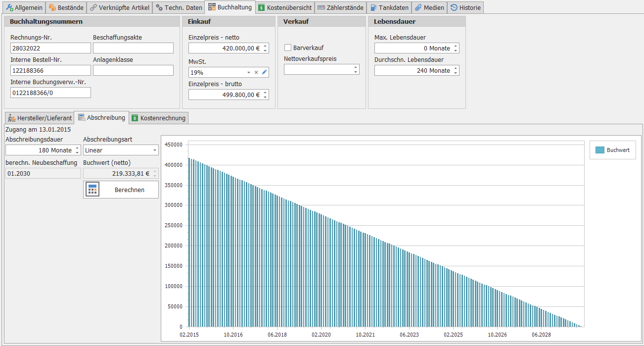
Task: Expand the MwSt. dropdown list
Action: (249, 72)
